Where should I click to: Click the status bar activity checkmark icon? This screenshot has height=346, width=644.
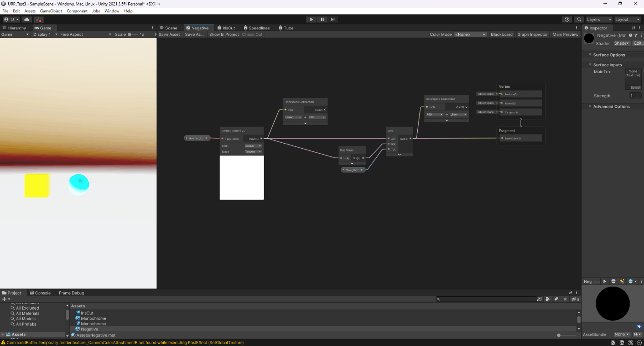(639, 343)
